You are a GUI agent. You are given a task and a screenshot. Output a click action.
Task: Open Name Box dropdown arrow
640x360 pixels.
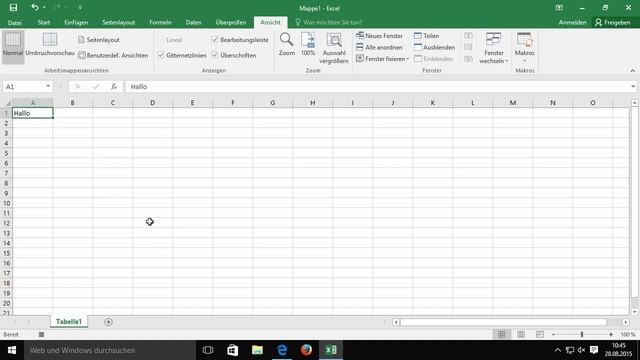pos(48,87)
